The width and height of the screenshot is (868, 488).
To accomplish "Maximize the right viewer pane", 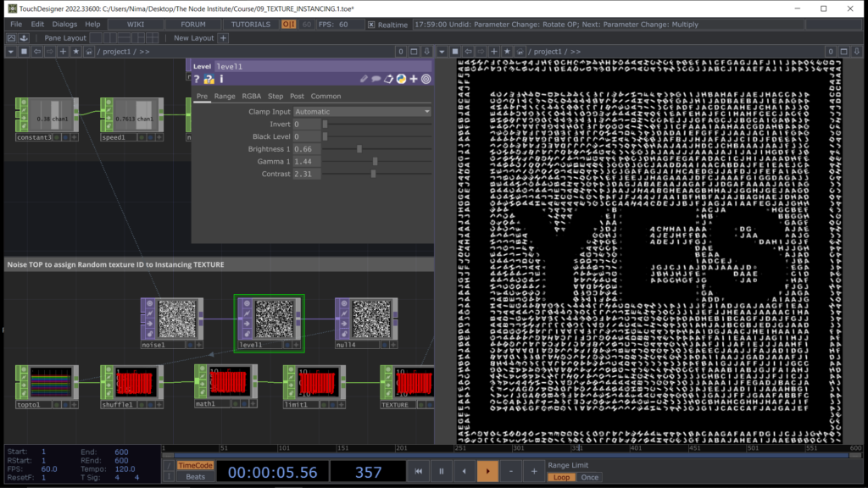I will [x=843, y=52].
